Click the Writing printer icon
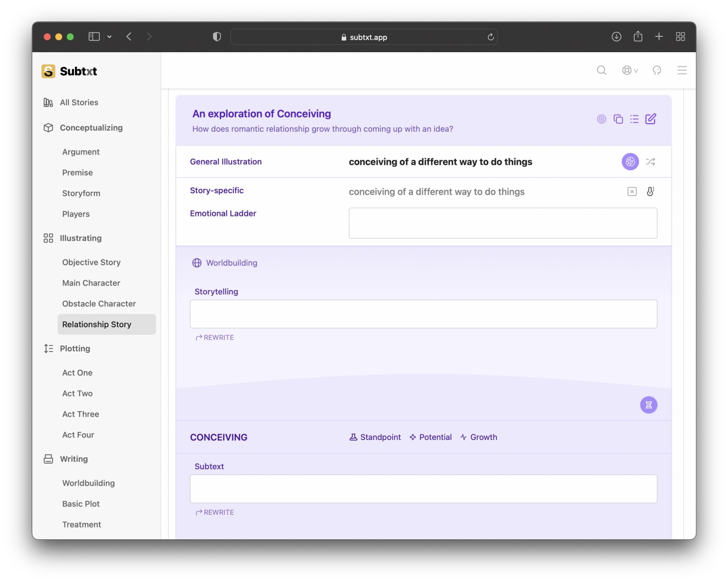Screen dimensions: 728x582 coord(48,459)
